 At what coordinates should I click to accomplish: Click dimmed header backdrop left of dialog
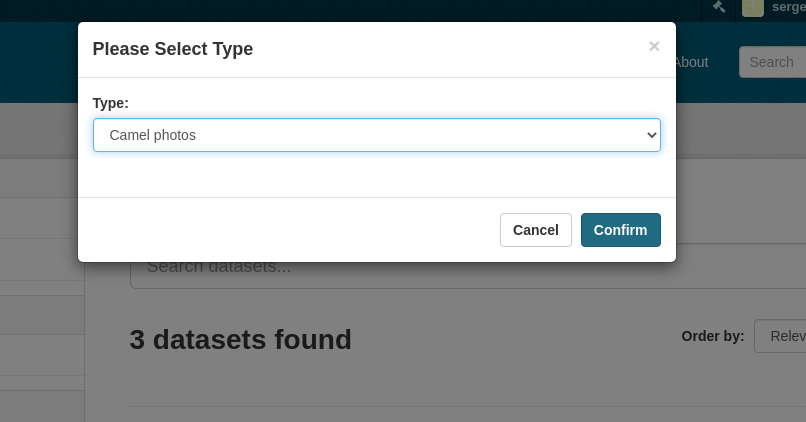pos(39,62)
